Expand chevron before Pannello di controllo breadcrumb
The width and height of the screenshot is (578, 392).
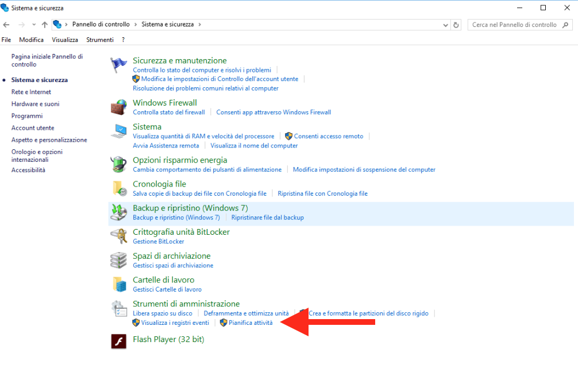66,24
